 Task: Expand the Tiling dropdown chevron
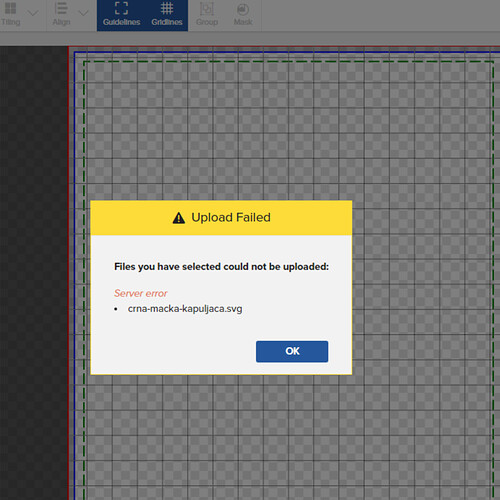(33, 13)
